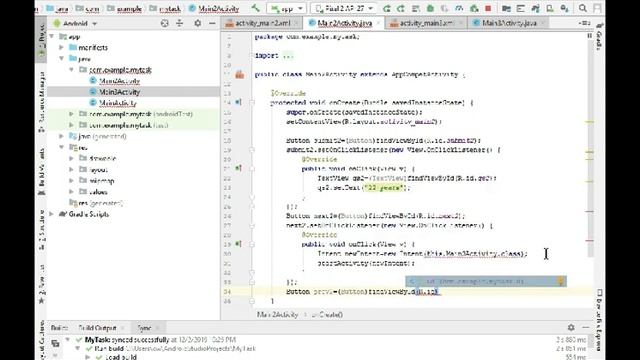640x360 pixels.
Task: Click the red Stop button icon
Action: pyautogui.click(x=488, y=8)
